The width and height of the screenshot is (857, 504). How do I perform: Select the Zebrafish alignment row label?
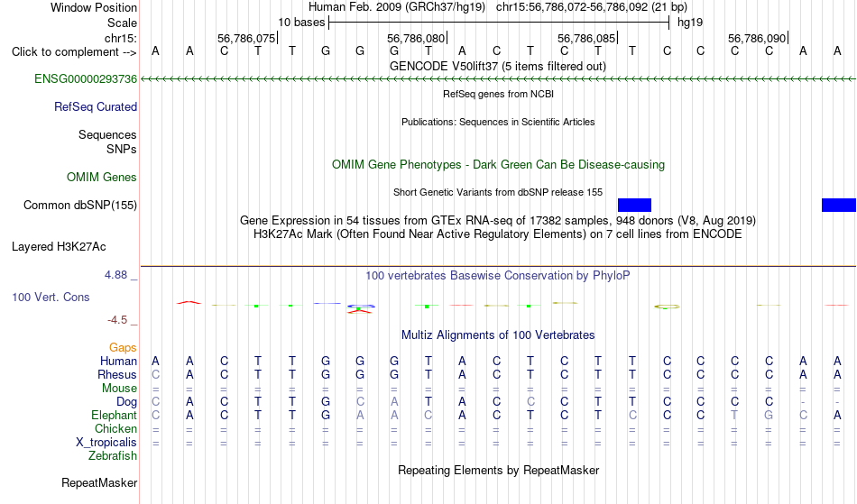113,456
